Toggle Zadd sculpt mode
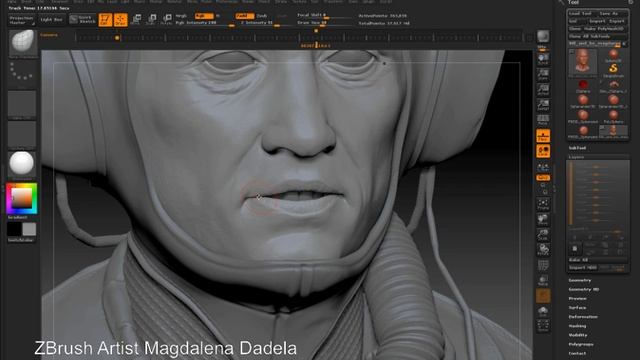 (x=244, y=16)
